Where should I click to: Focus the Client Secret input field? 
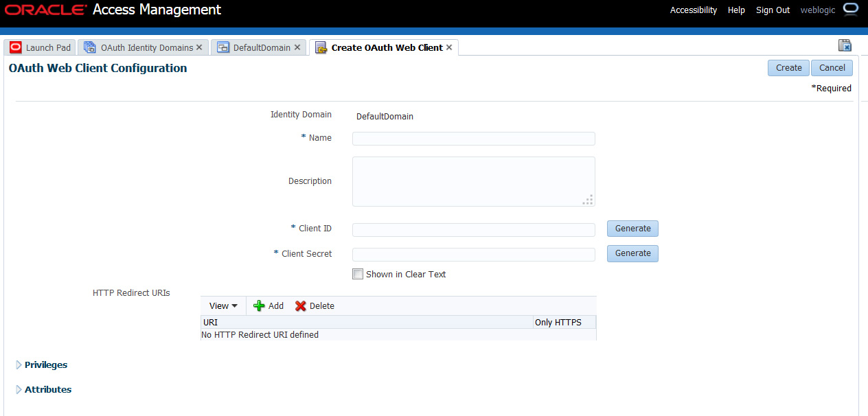point(474,255)
